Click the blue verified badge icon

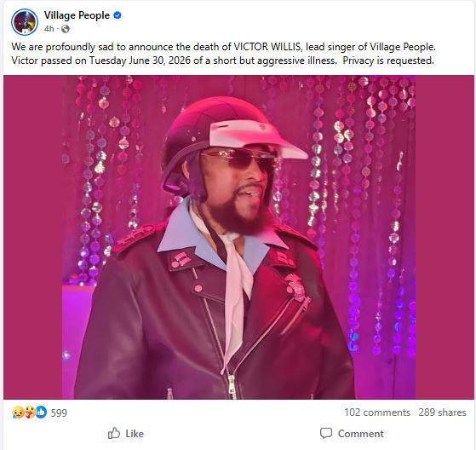click(x=118, y=14)
